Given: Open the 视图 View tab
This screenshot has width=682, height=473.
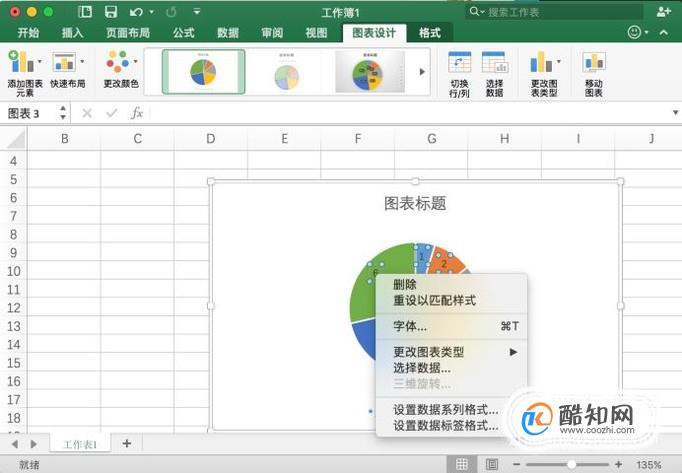Looking at the screenshot, I should (316, 33).
